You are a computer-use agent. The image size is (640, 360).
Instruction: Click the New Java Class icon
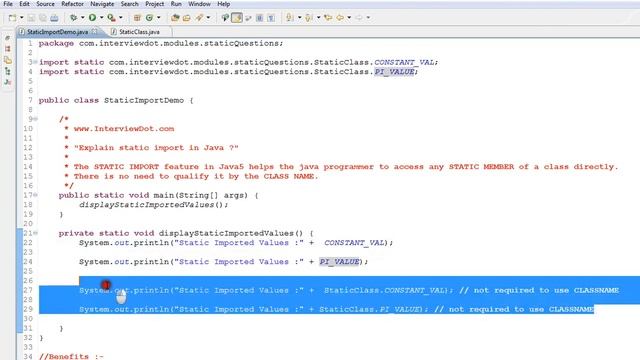(x=149, y=18)
